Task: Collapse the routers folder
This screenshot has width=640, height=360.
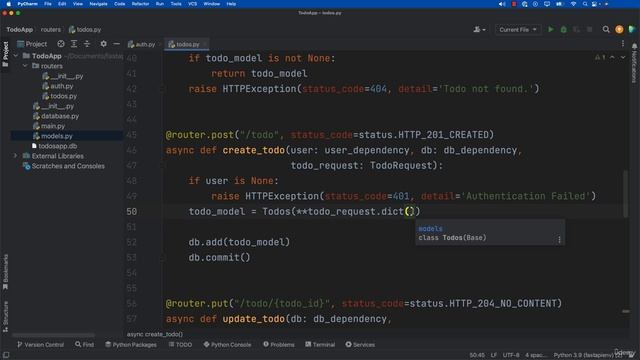Action: [x=25, y=66]
